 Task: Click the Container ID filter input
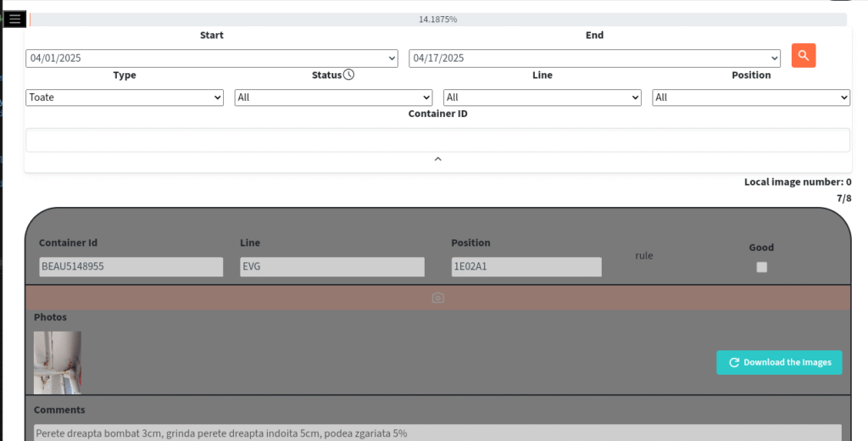(x=438, y=140)
